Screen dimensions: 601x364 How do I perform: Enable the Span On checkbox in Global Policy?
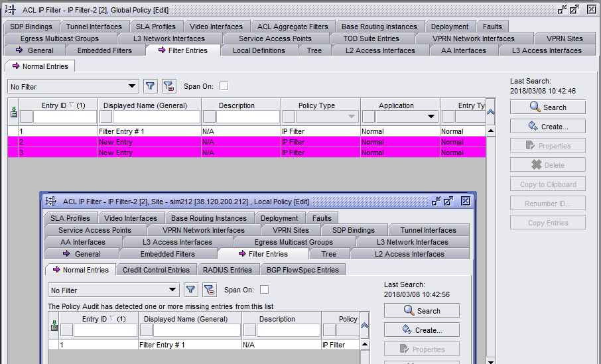224,86
